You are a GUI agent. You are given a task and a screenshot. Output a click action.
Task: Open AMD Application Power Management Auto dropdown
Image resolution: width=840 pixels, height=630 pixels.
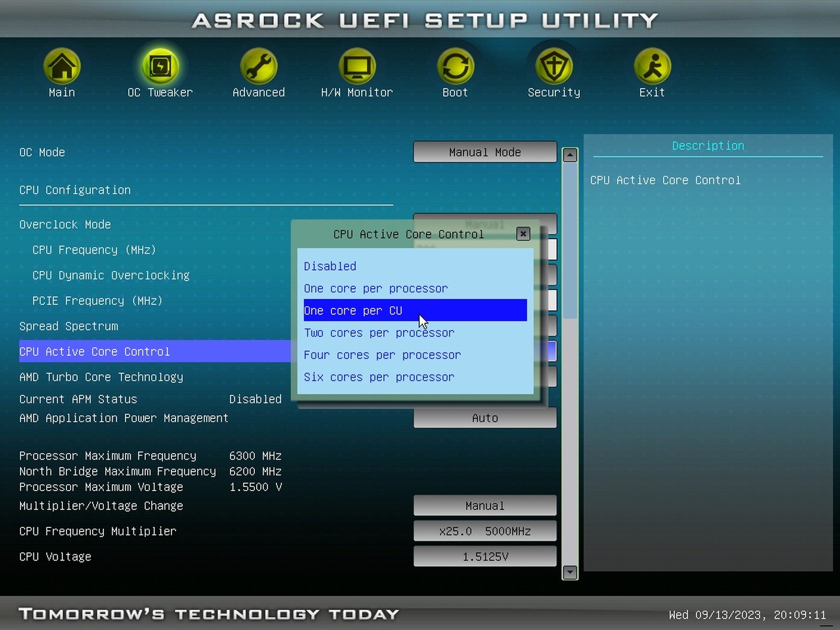coord(485,418)
